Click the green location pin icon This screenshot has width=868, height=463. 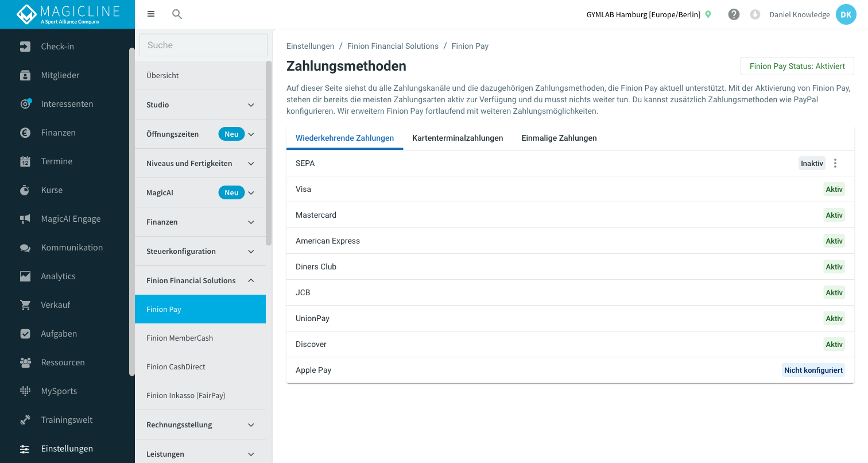708,14
